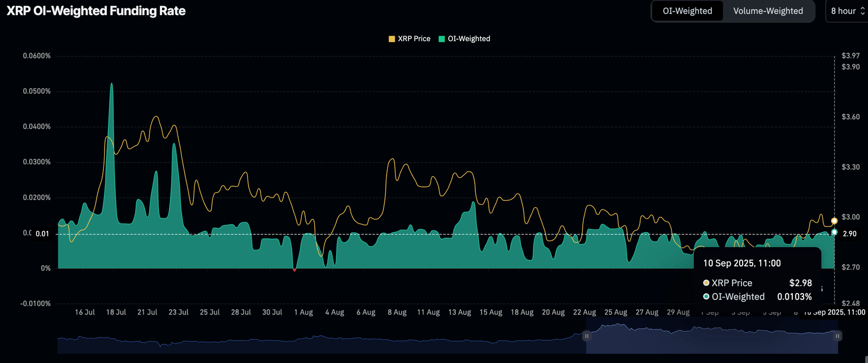Click the $2.98 value in the tooltip

coord(800,283)
